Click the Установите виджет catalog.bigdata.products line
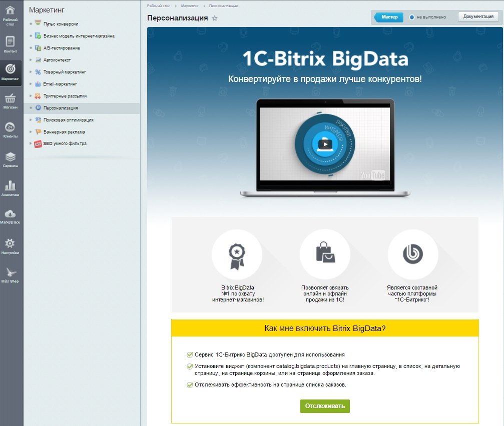 click(327, 369)
